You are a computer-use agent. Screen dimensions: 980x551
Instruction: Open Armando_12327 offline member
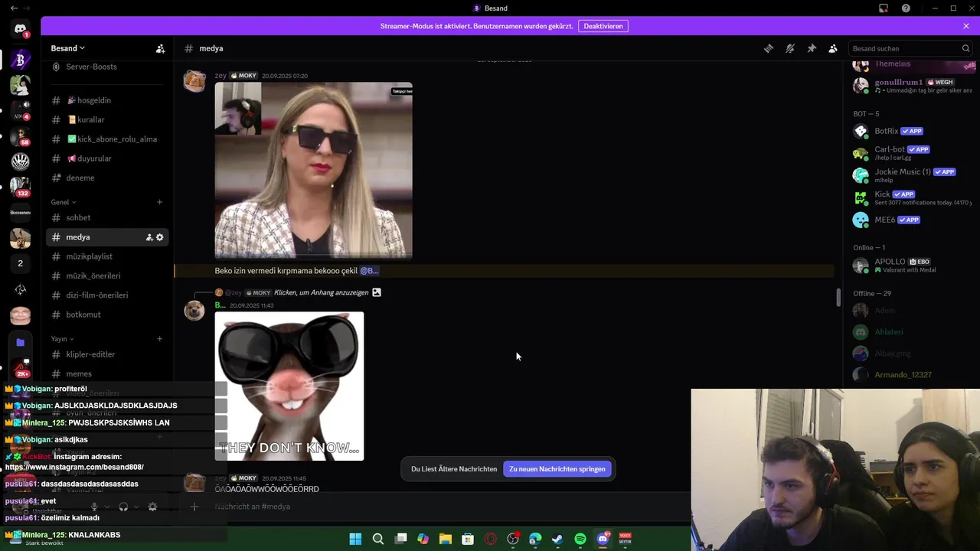point(911,375)
